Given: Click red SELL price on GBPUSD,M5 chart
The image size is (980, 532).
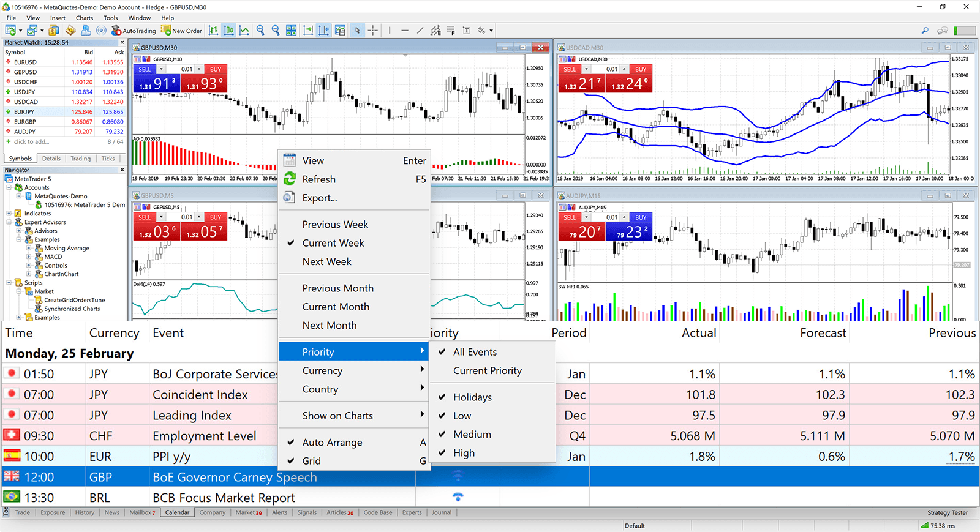Looking at the screenshot, I should point(156,232).
